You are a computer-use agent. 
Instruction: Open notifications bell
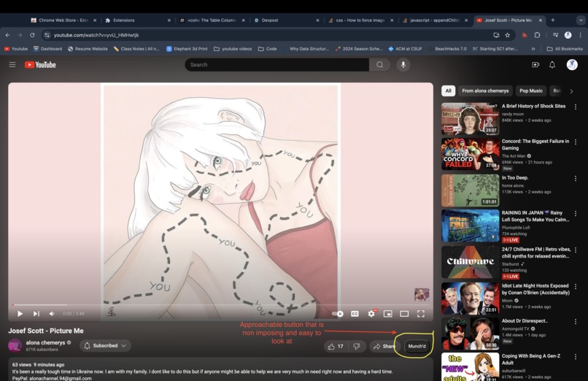pyautogui.click(x=552, y=65)
